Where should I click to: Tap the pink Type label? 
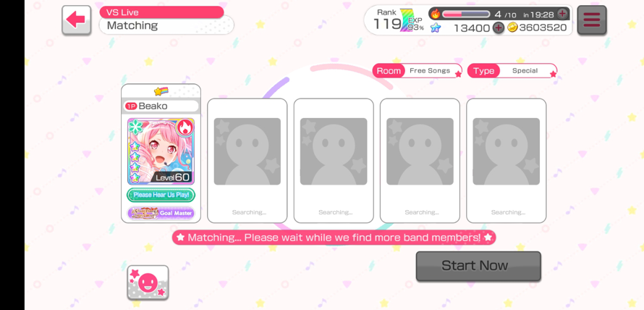(x=484, y=71)
